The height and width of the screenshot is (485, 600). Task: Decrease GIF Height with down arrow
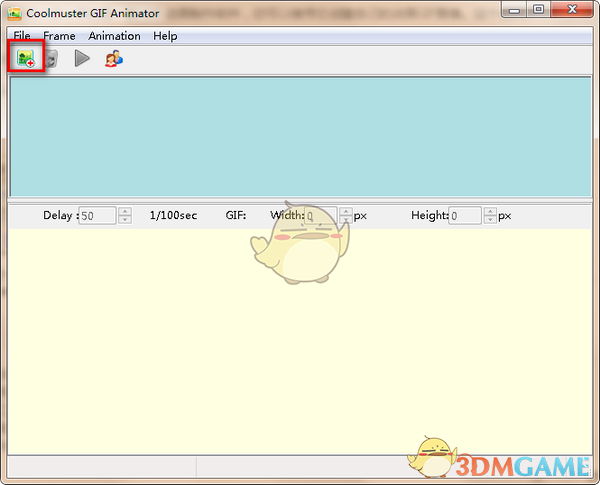coord(490,220)
